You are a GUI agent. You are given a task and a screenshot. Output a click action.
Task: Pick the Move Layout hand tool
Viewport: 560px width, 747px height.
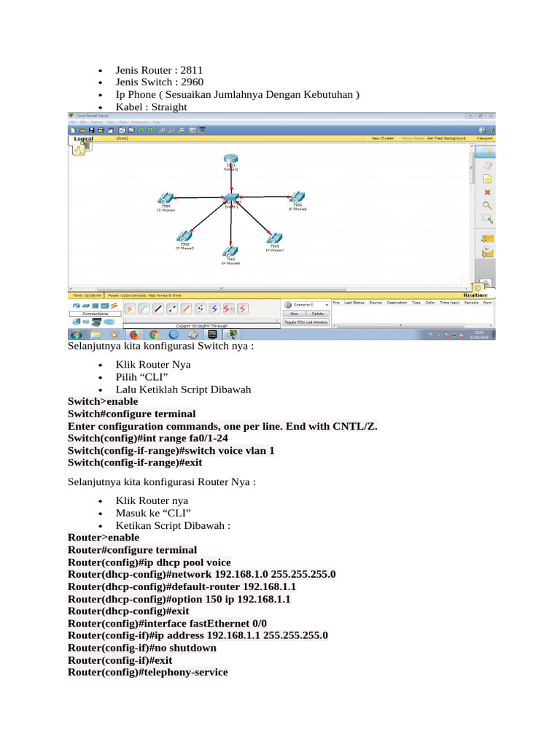tap(487, 166)
